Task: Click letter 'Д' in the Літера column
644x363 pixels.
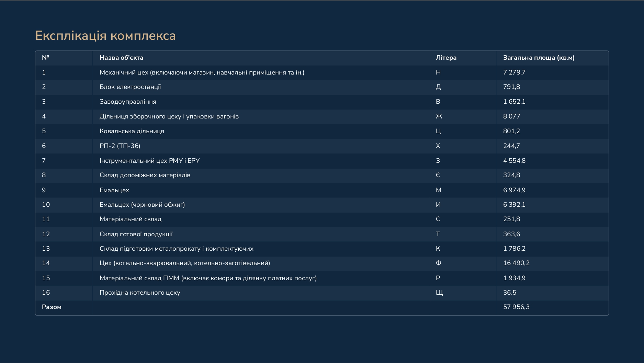Action: [438, 87]
